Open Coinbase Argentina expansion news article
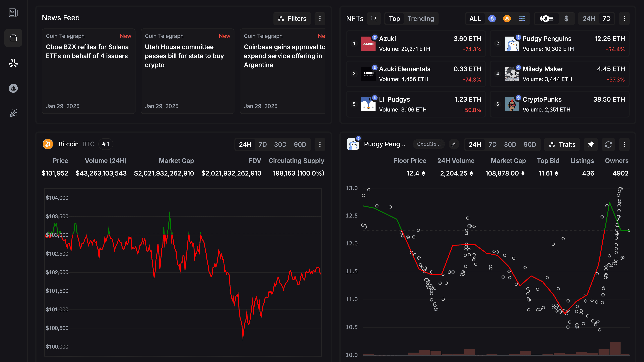The width and height of the screenshot is (644, 362). point(283,71)
